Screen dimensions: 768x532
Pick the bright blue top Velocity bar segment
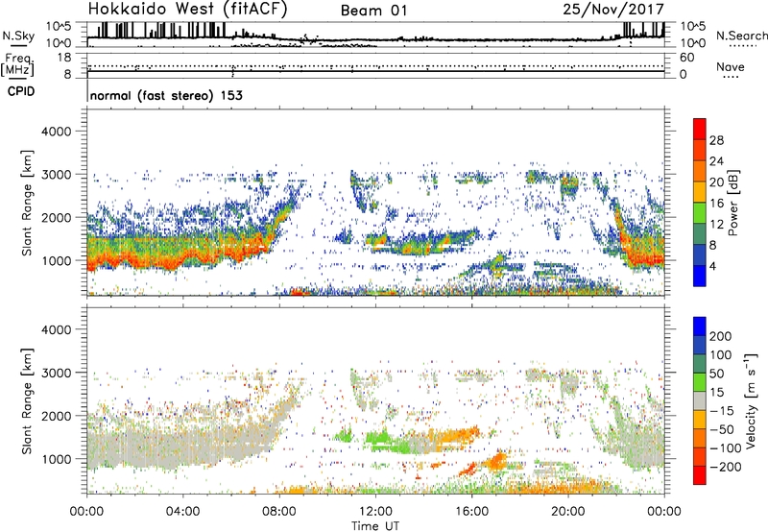coord(700,326)
